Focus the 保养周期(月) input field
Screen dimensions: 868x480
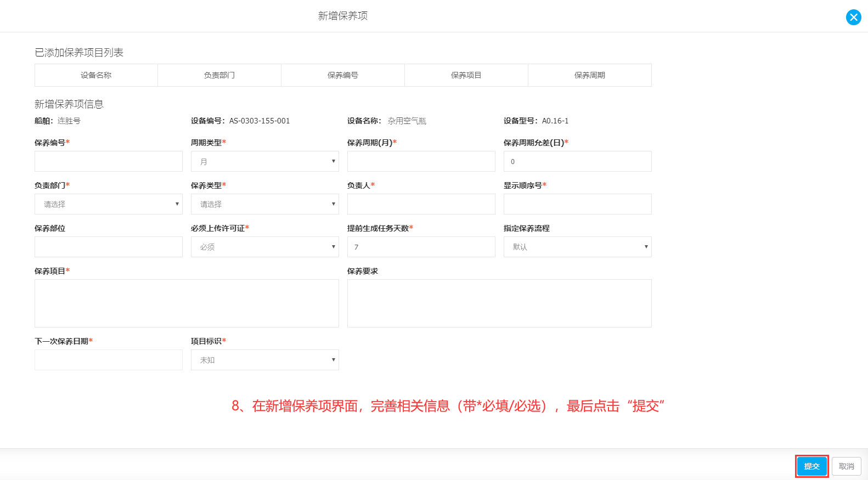(x=421, y=161)
